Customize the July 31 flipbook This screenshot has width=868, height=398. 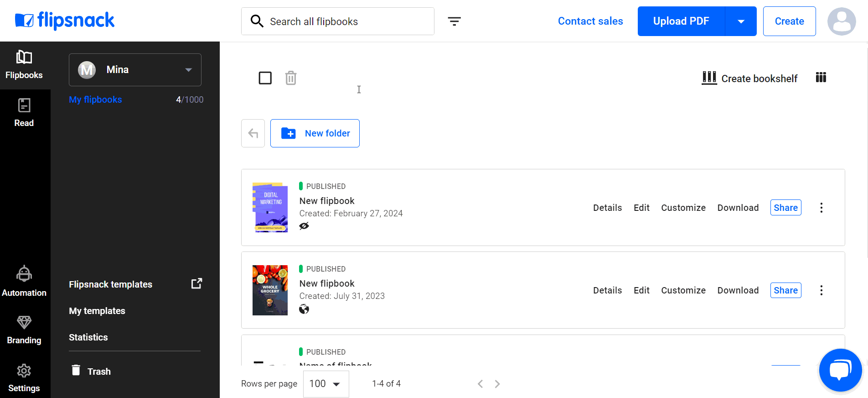coord(683,290)
